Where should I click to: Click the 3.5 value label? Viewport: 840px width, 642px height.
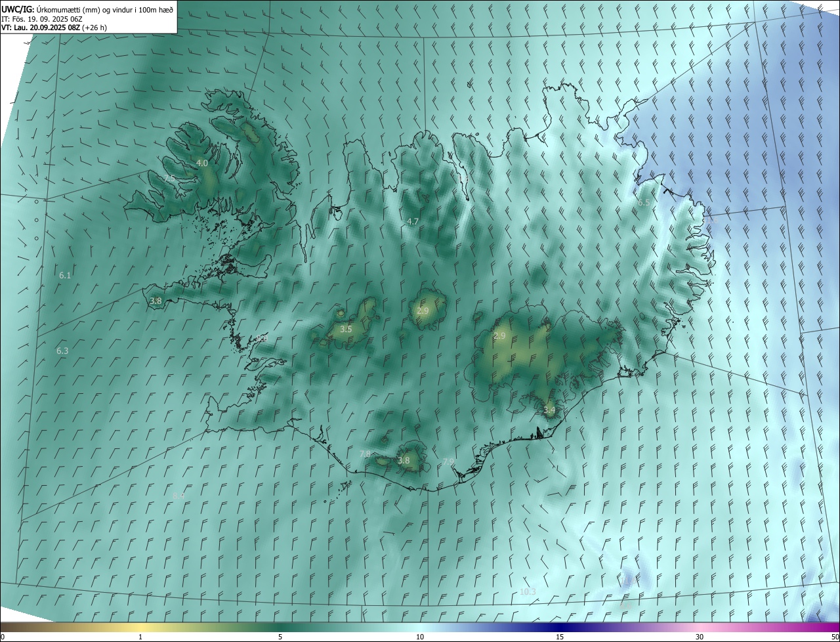[346, 330]
